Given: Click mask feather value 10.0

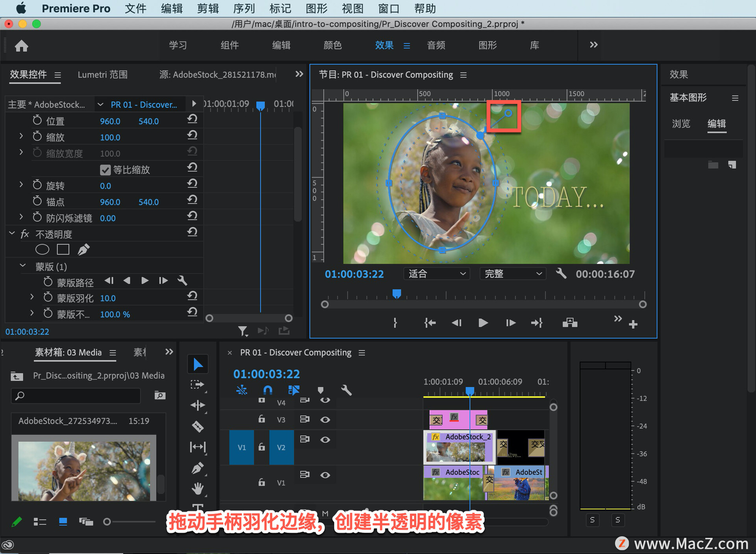Looking at the screenshot, I should 107,298.
